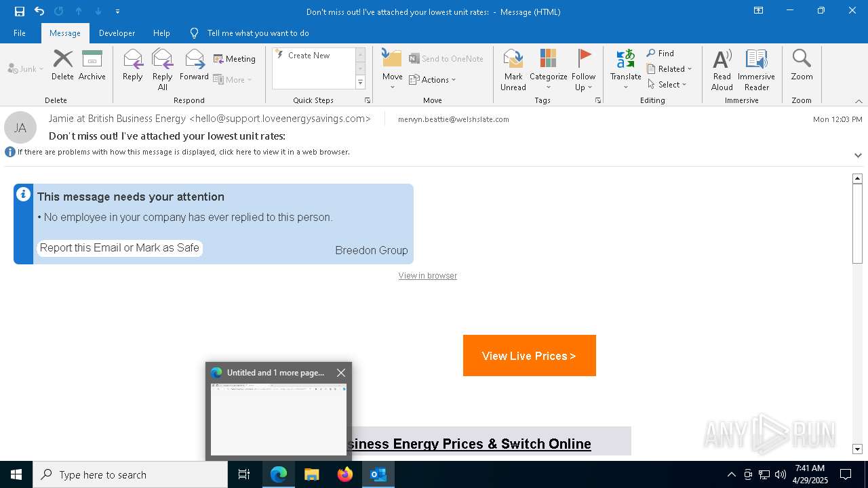This screenshot has width=868, height=488.
Task: Open the Quick Steps dialog launcher
Action: tap(368, 100)
